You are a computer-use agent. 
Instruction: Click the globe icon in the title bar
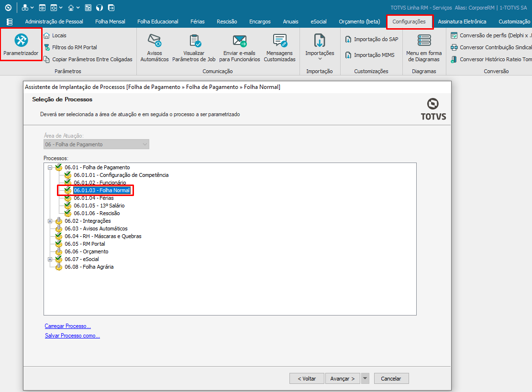coord(100,8)
